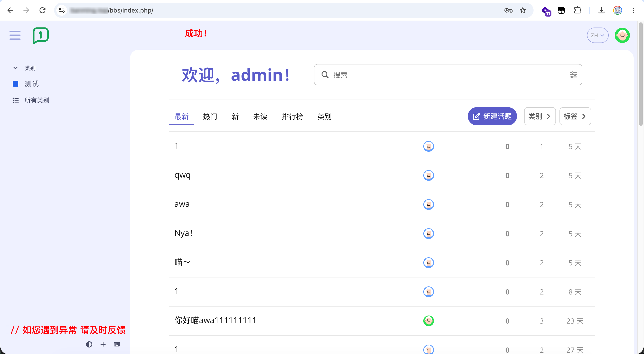Open the topic 你好喵awa111111111
644x354 pixels.
pos(216,320)
